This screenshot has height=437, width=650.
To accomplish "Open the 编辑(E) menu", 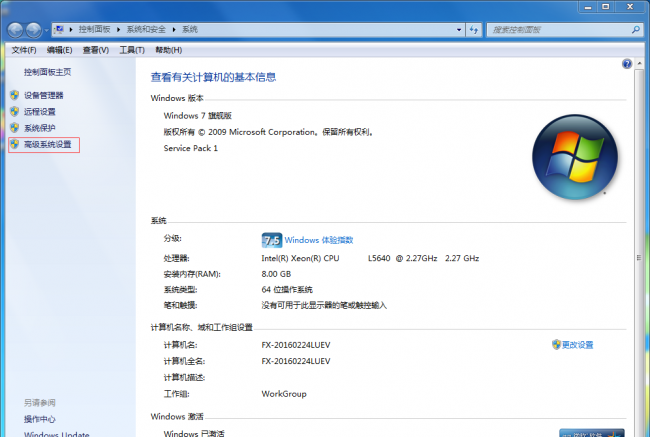I will click(59, 50).
